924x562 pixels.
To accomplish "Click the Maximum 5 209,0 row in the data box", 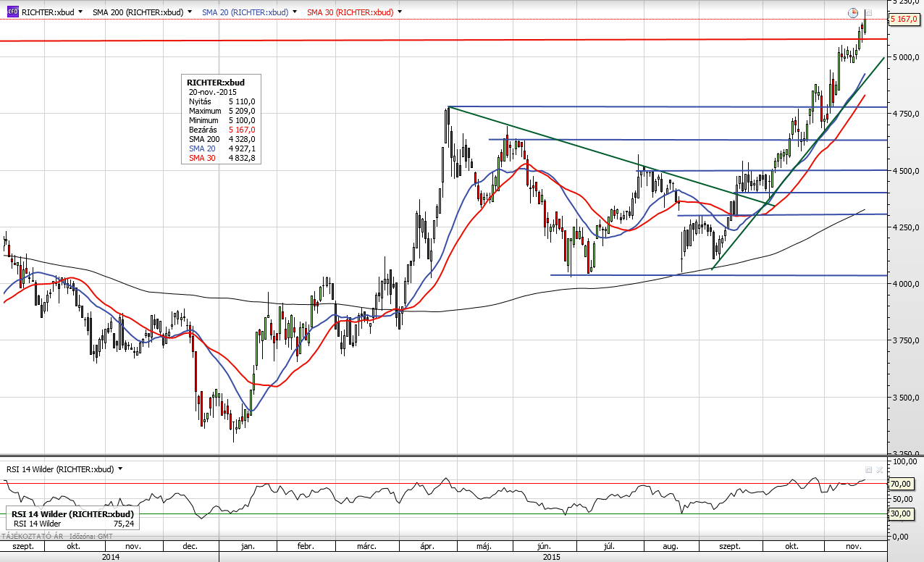I will click(222, 111).
